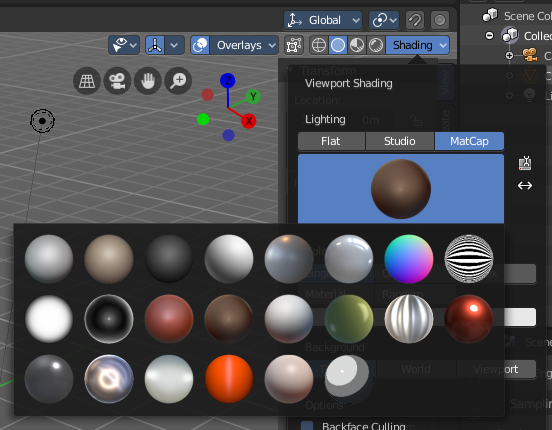552x430 pixels.
Task: Choose the pure white matcap
Action: 49,319
